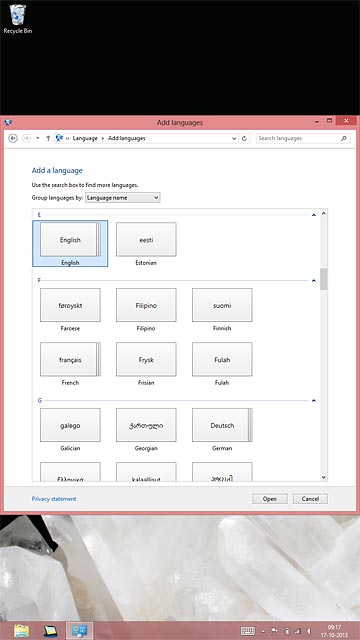Click the touch keyboard taskbar icon

coord(248,631)
